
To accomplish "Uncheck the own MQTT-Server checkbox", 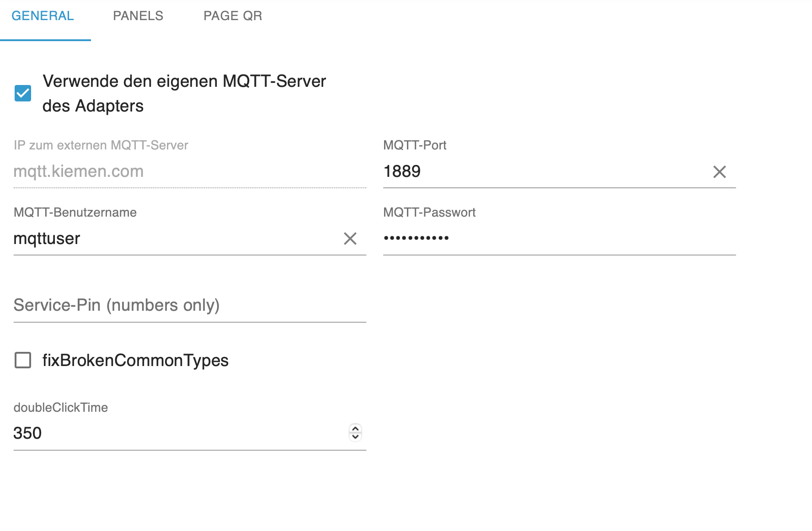I will tap(23, 93).
